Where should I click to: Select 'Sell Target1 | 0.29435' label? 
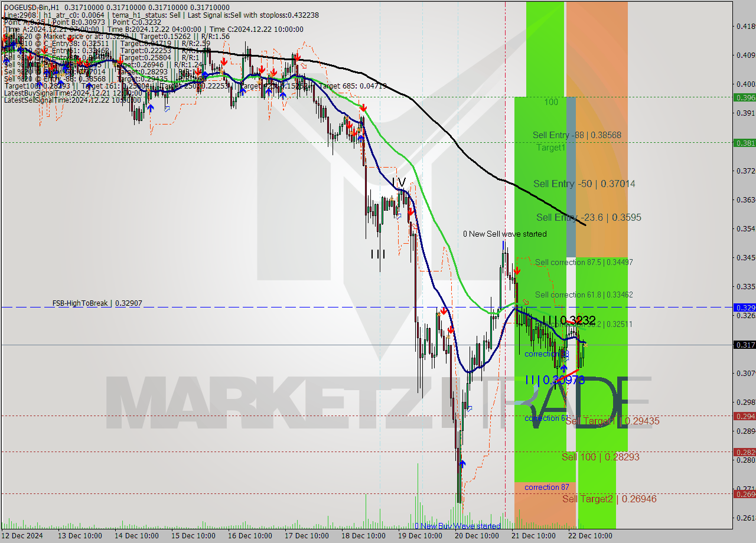(x=612, y=421)
